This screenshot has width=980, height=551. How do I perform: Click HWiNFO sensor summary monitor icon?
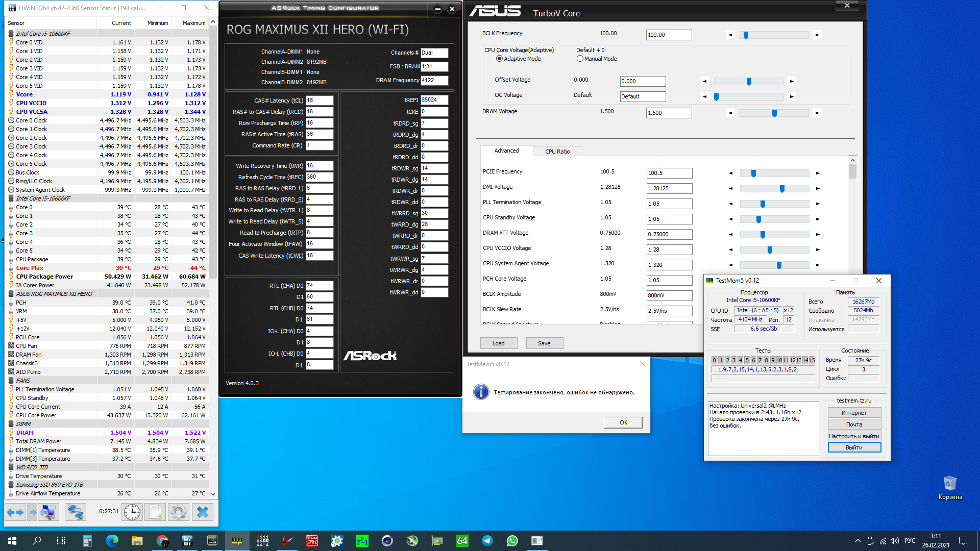pyautogui.click(x=48, y=512)
